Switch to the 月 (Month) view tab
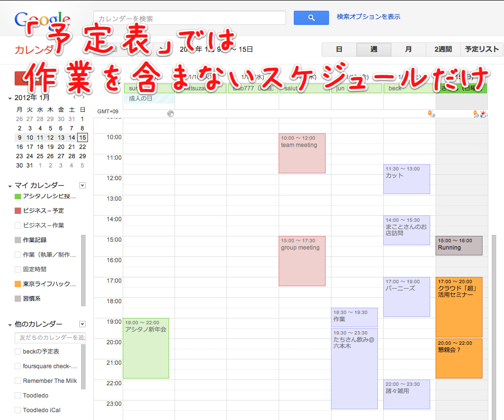The image size is (504, 420). (x=408, y=49)
